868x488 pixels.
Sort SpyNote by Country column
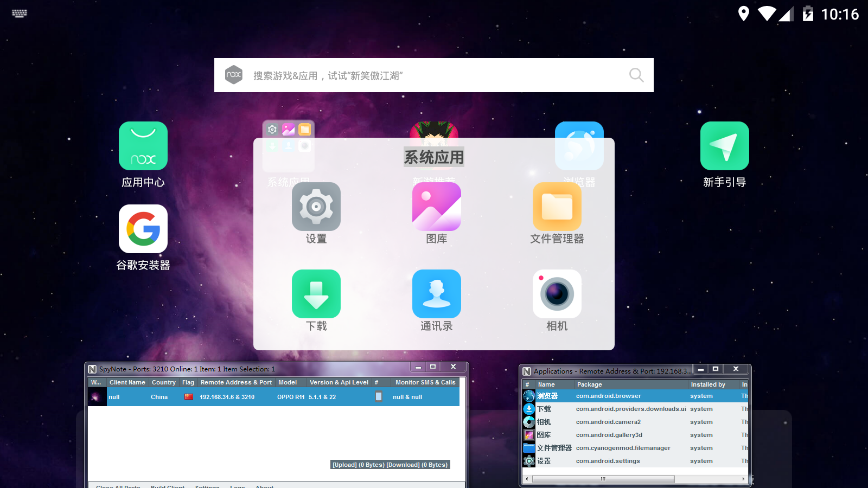(164, 382)
